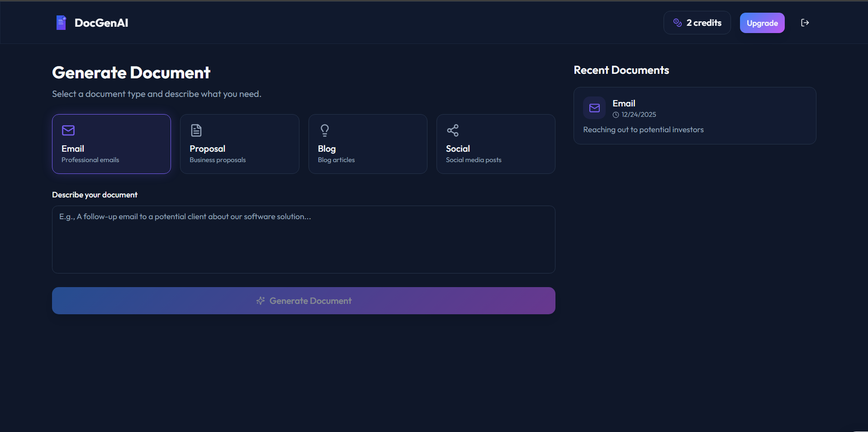
Task: Open the recent Email document card
Action: click(x=695, y=116)
